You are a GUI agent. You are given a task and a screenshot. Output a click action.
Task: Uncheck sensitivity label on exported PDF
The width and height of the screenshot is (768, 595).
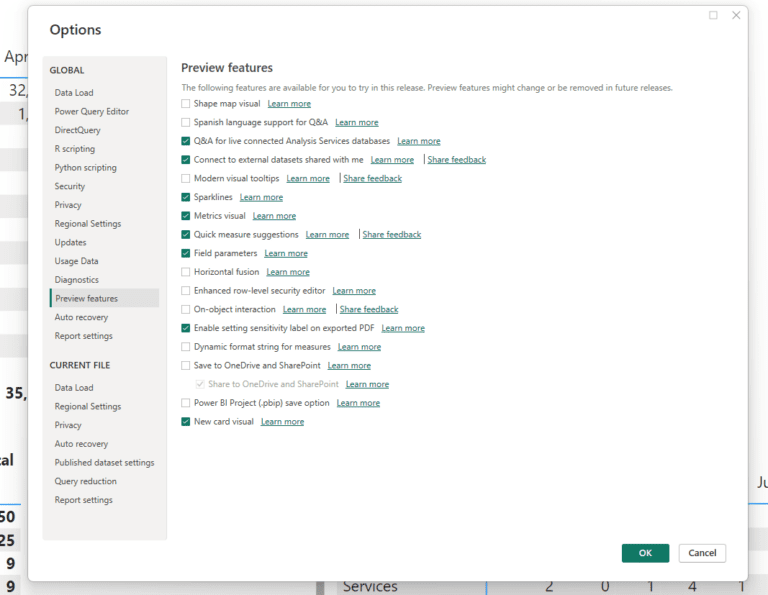[x=186, y=328]
